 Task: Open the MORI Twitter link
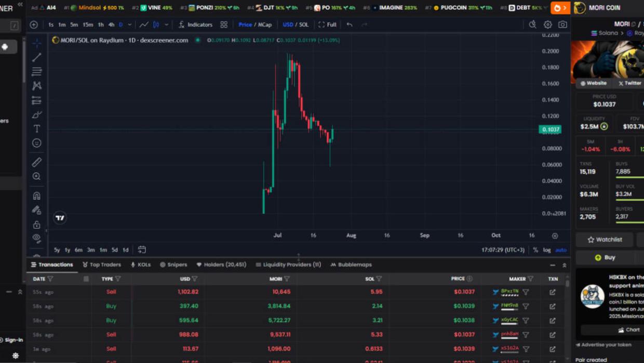click(x=629, y=83)
